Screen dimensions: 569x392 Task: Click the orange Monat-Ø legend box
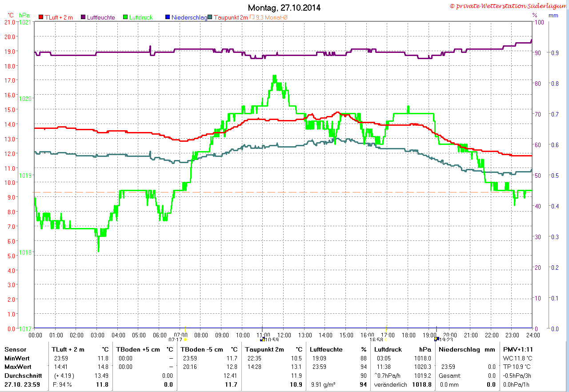[252, 17]
